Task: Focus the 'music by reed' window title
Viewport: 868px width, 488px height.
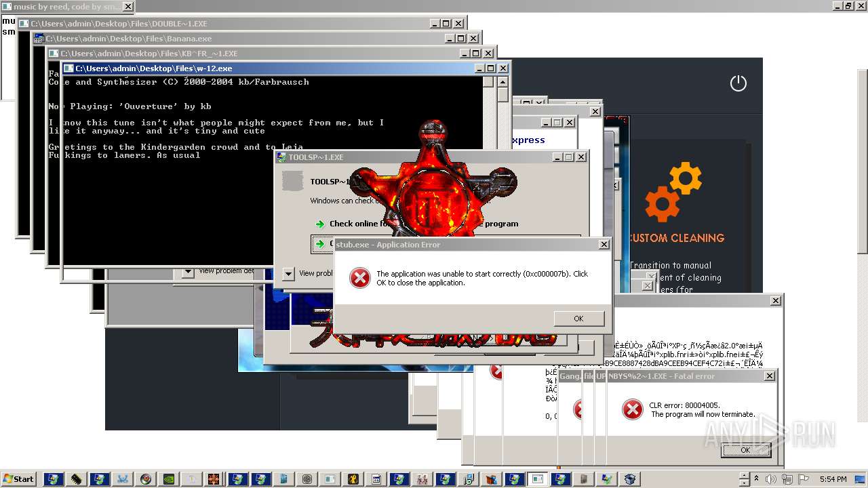Action: (66, 7)
